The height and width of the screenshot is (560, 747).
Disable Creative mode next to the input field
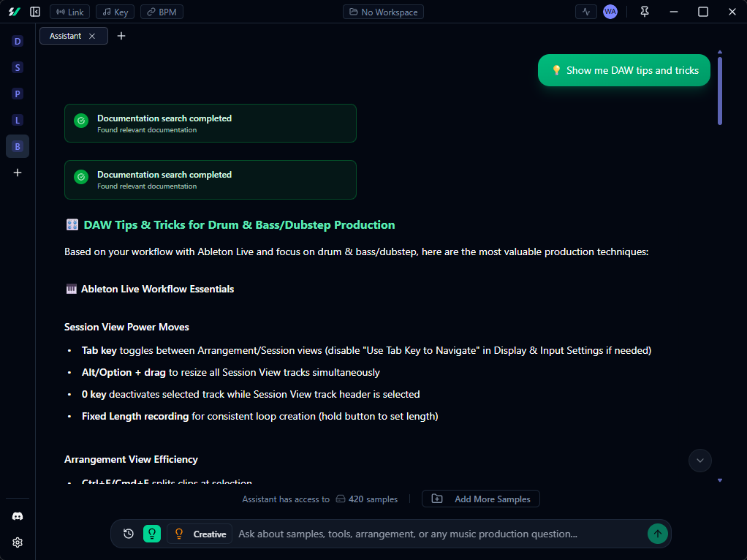click(x=199, y=534)
